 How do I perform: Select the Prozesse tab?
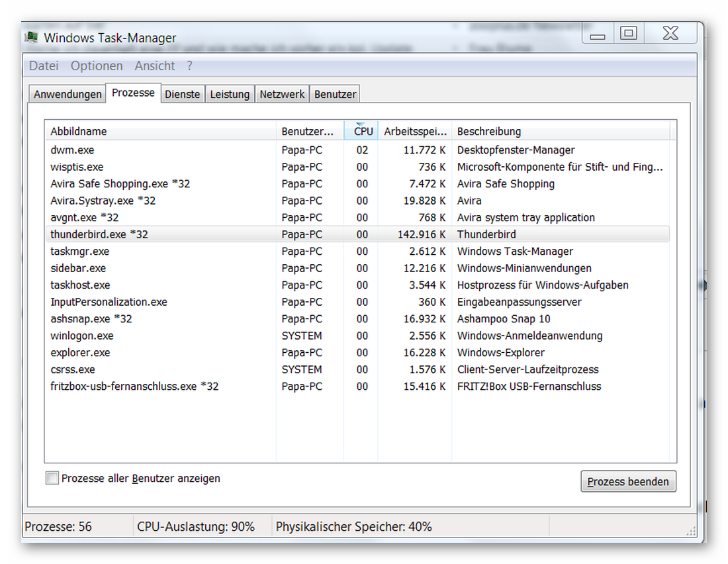[133, 93]
